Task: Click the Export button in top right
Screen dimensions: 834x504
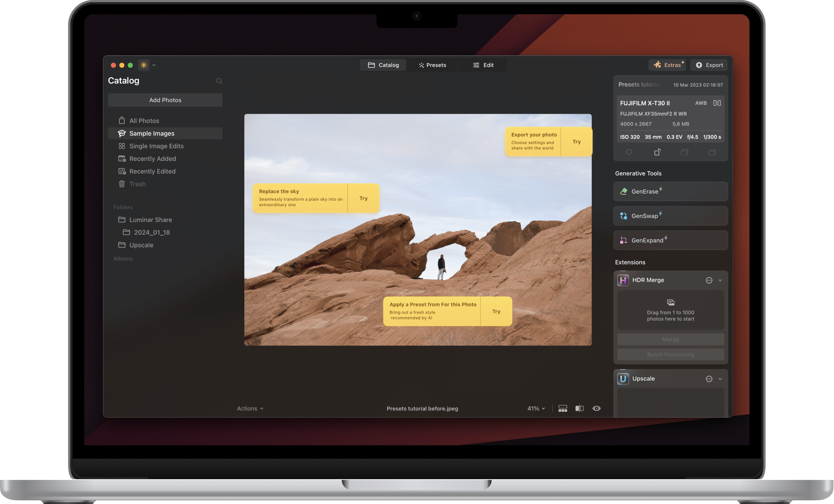Action: point(709,65)
